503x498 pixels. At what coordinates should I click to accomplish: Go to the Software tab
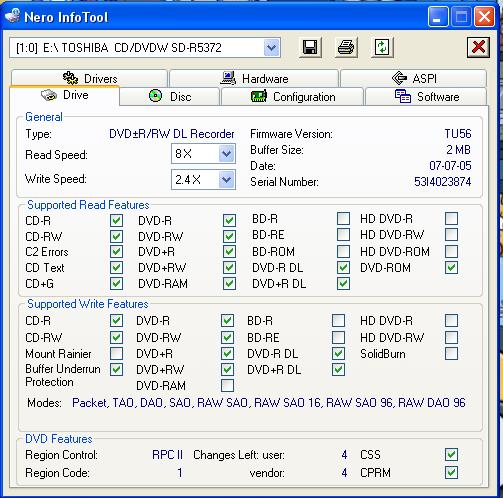pyautogui.click(x=426, y=97)
